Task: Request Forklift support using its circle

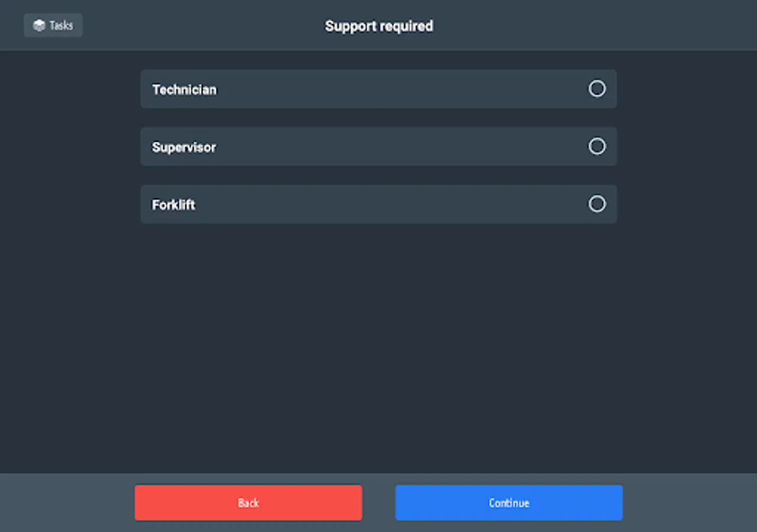Action: tap(597, 204)
